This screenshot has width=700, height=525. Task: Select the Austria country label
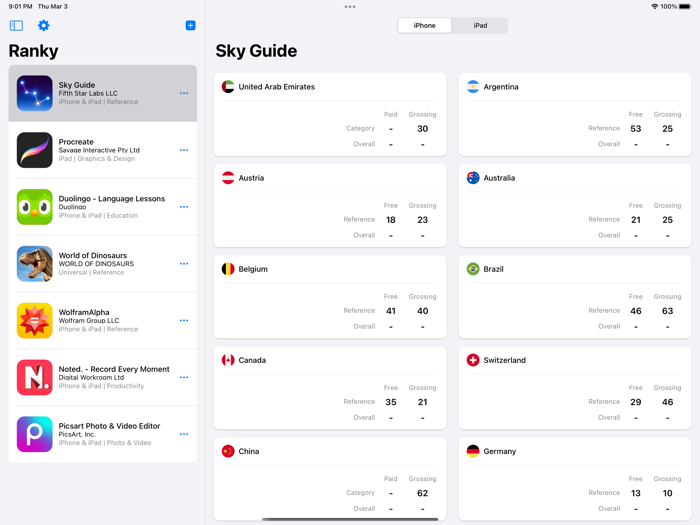click(x=251, y=178)
